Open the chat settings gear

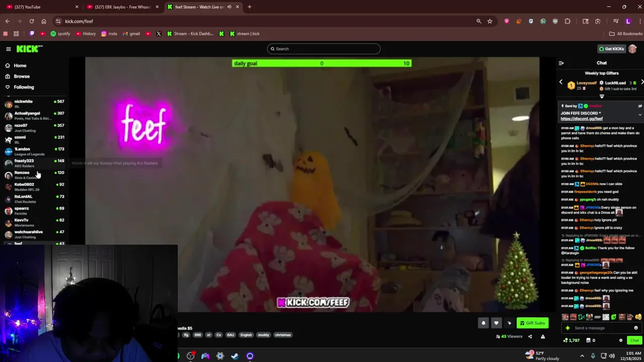click(x=620, y=340)
